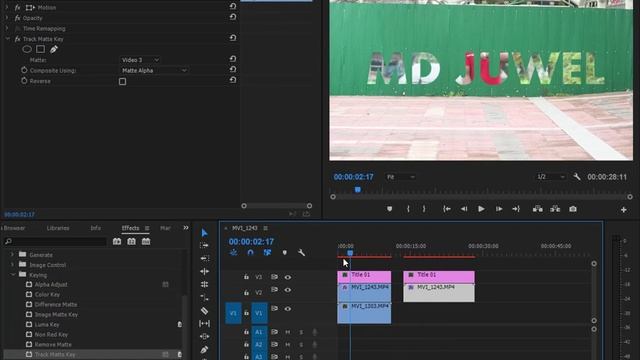The height and width of the screenshot is (360, 640).
Task: Enable the Reverse checkbox
Action: (x=122, y=82)
